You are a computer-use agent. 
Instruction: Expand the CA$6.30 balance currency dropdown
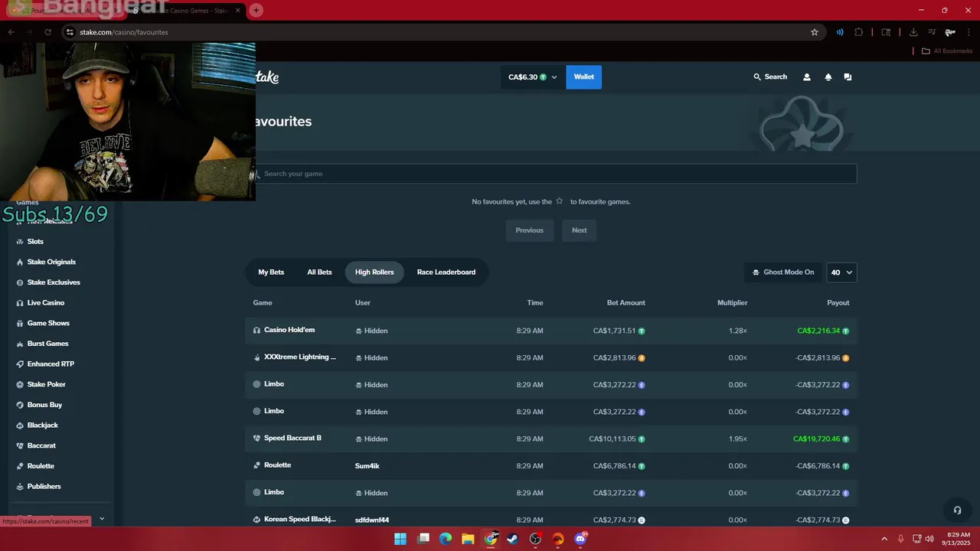pyautogui.click(x=533, y=77)
